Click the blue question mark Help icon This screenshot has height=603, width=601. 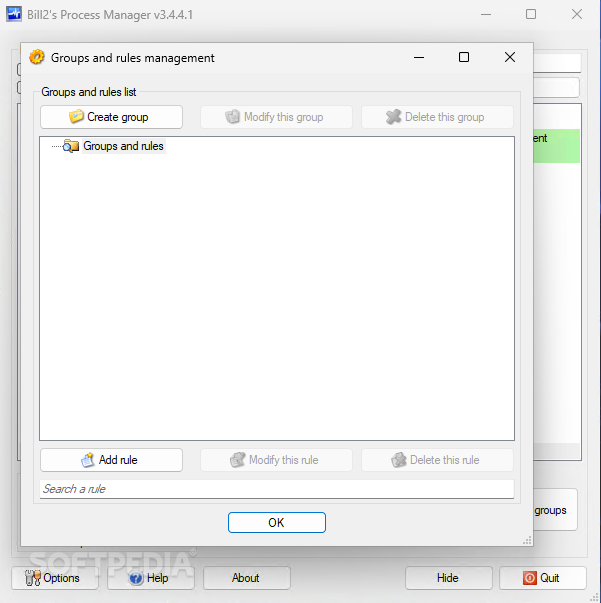(x=136, y=578)
